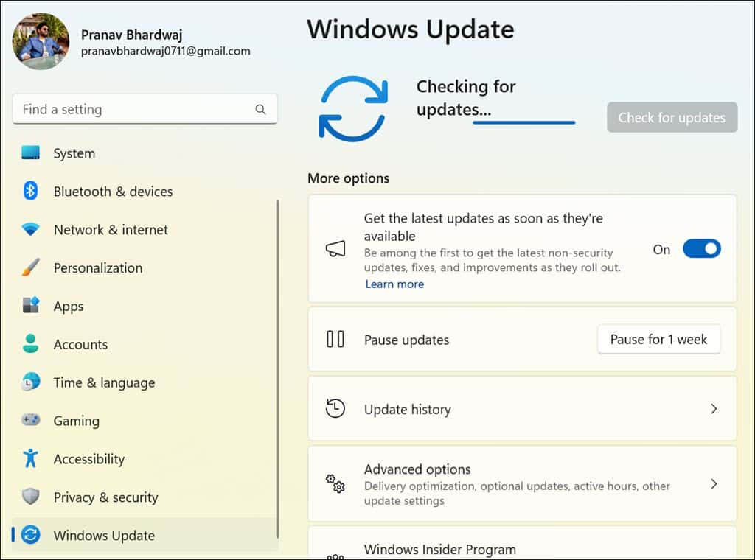Expand Advanced options chevron
The height and width of the screenshot is (560, 755).
pos(714,483)
